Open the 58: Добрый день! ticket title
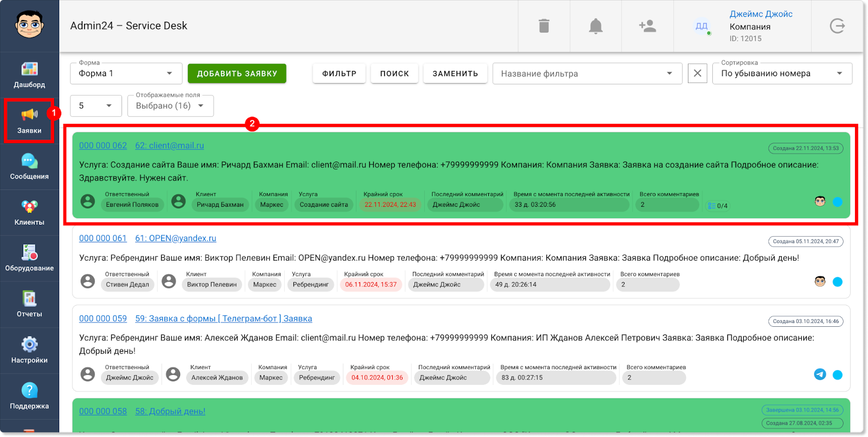 coord(170,411)
